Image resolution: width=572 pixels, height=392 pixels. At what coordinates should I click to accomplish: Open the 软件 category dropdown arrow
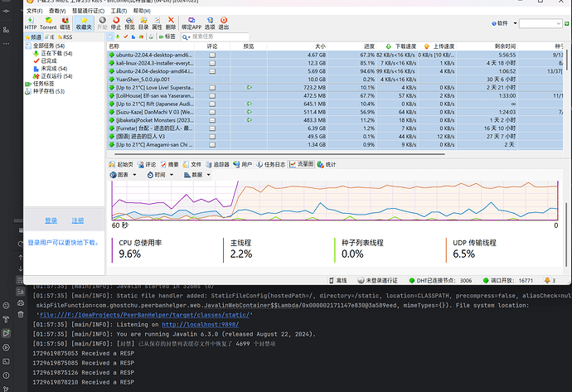coord(515,23)
